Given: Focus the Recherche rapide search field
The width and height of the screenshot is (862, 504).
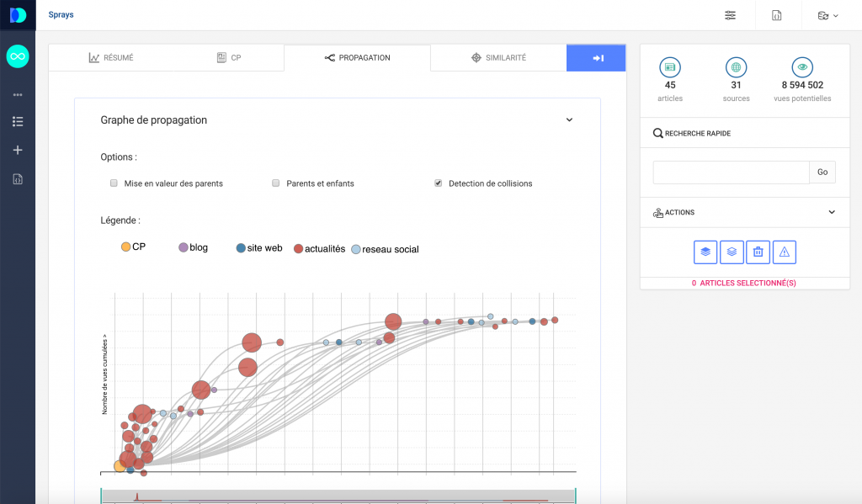Looking at the screenshot, I should click(731, 172).
